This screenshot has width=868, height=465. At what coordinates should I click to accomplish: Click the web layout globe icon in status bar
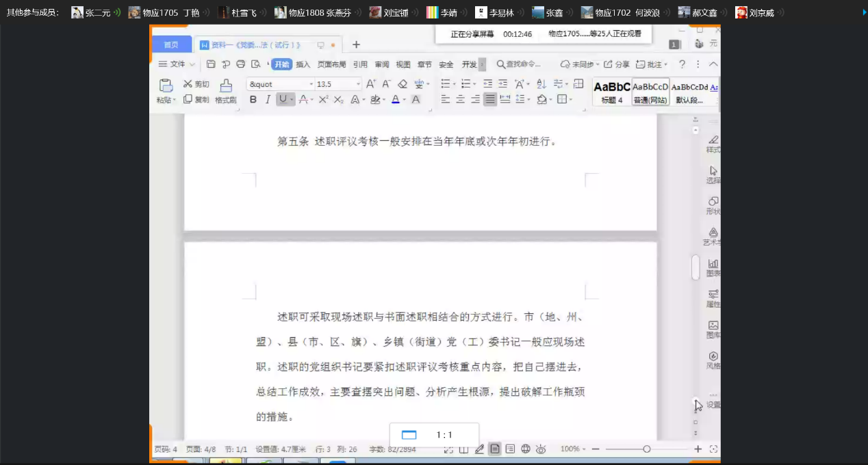point(526,449)
